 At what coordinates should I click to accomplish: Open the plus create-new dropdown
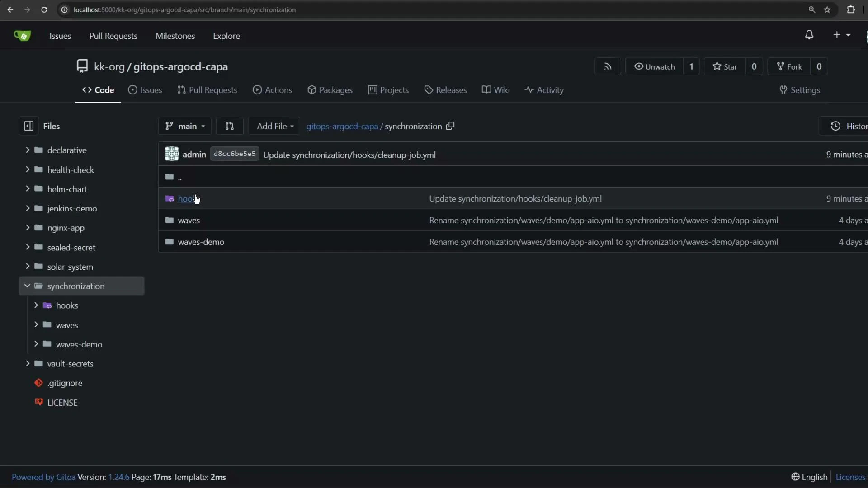[x=842, y=35]
